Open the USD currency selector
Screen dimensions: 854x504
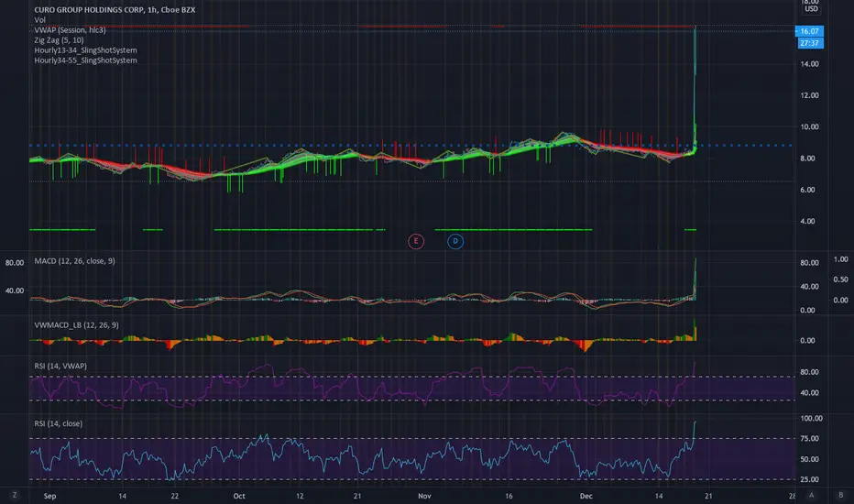[x=811, y=8]
